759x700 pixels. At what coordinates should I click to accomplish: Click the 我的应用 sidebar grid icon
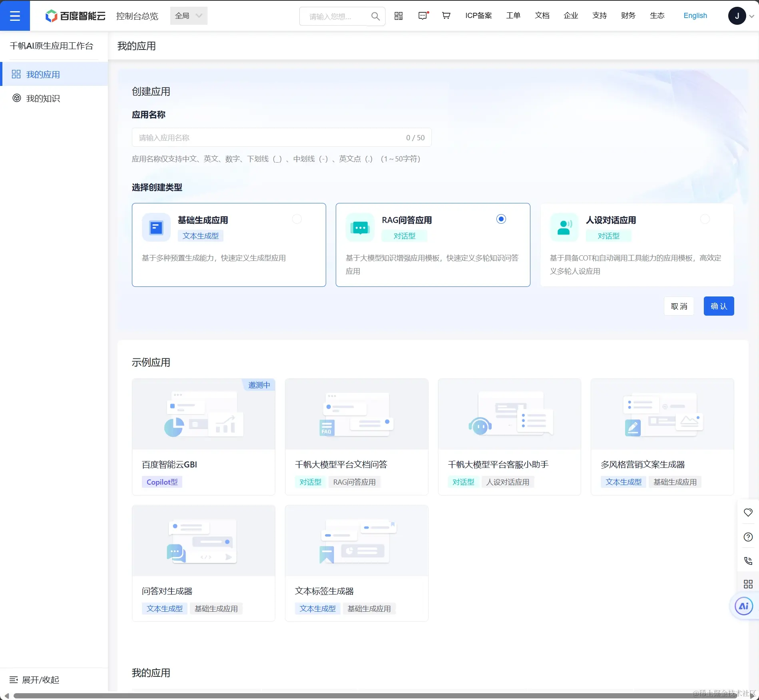16,74
